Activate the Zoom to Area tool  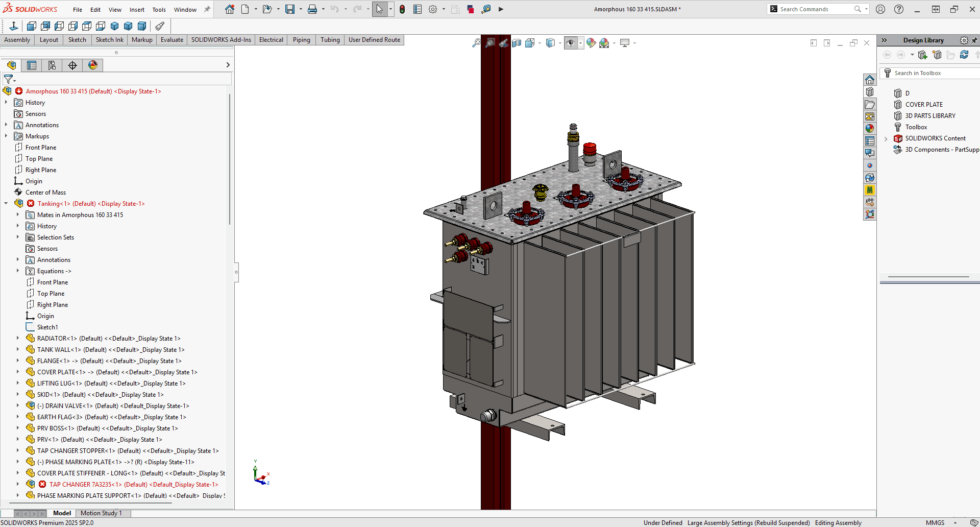[x=490, y=43]
